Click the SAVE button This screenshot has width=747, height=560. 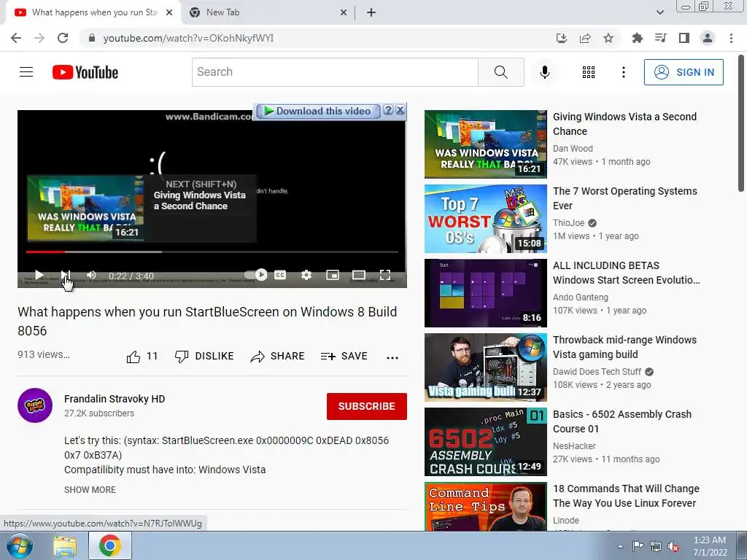pyautogui.click(x=344, y=356)
